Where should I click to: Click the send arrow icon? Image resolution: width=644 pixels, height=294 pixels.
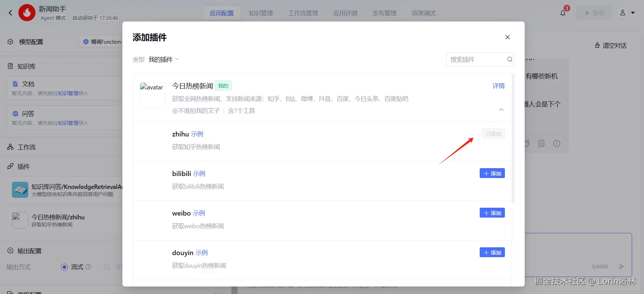(x=622, y=267)
